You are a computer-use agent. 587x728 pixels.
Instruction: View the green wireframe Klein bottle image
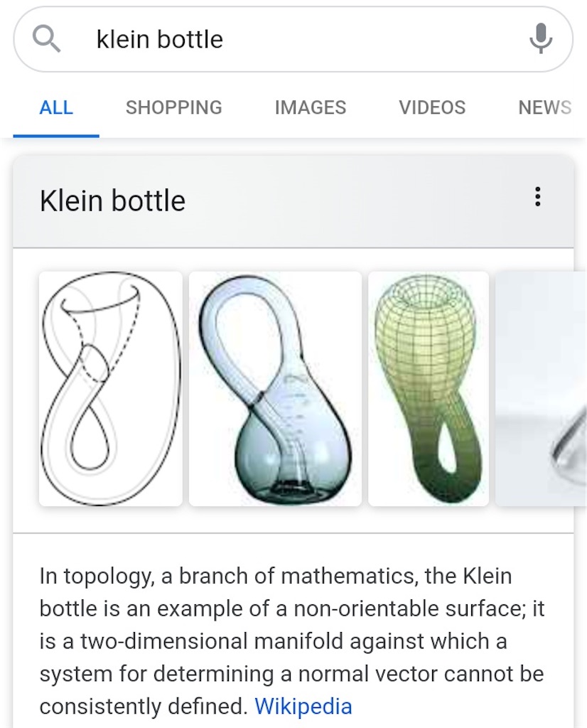pos(429,389)
